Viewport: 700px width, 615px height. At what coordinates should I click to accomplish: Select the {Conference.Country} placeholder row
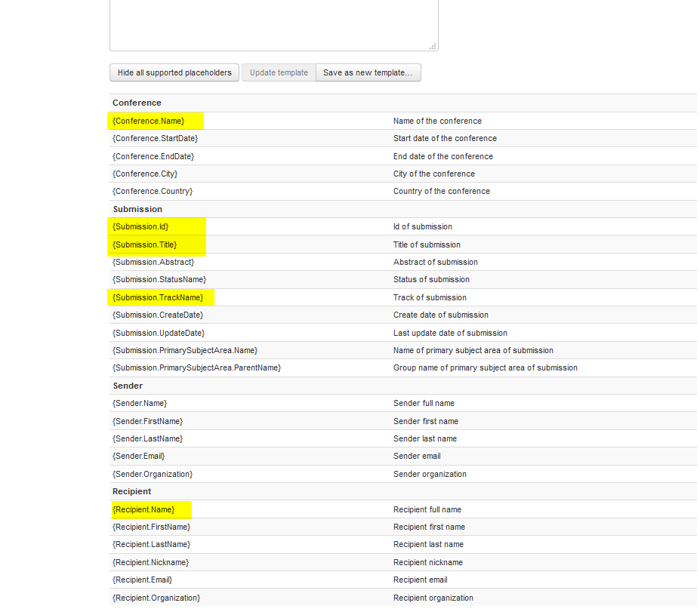pyautogui.click(x=153, y=191)
